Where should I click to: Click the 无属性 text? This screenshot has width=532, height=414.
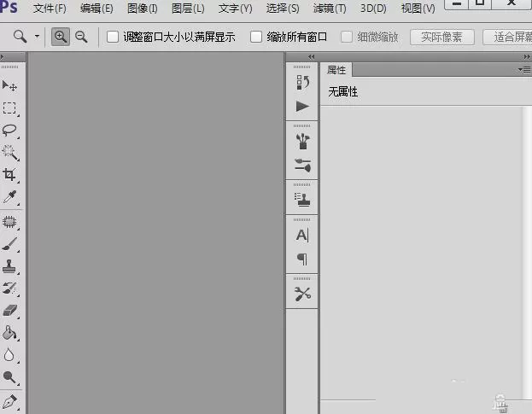pyautogui.click(x=343, y=91)
